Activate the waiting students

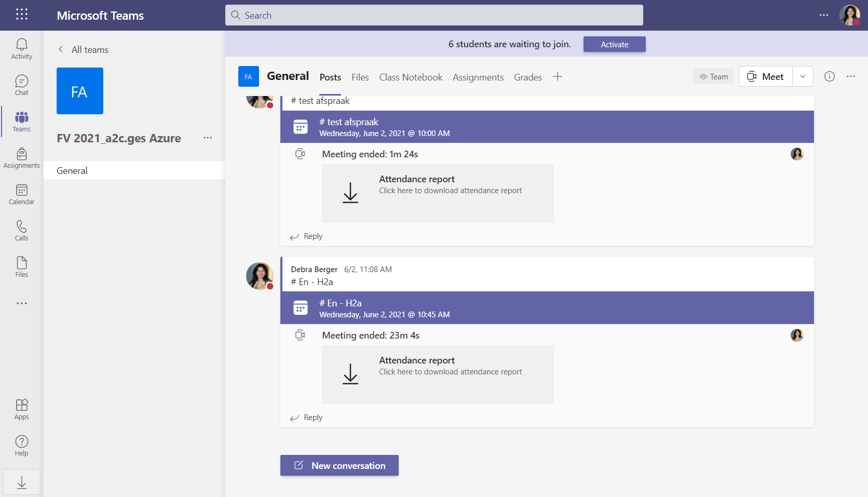coord(614,44)
